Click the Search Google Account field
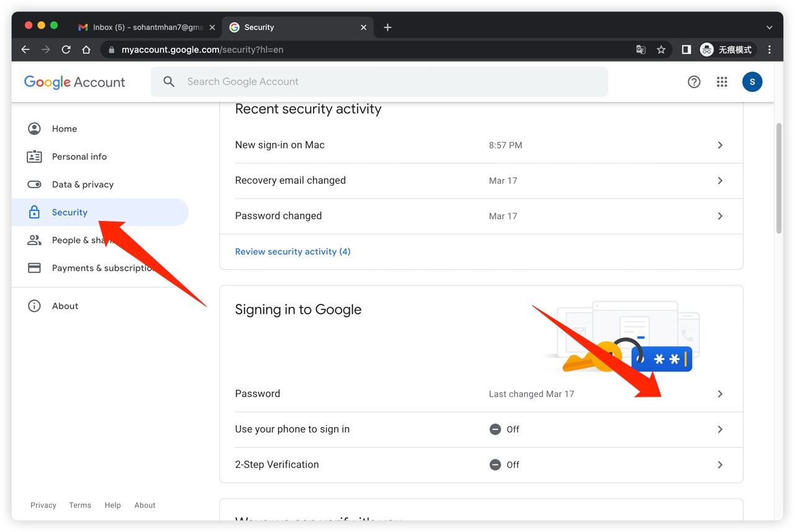The image size is (795, 532). click(379, 82)
